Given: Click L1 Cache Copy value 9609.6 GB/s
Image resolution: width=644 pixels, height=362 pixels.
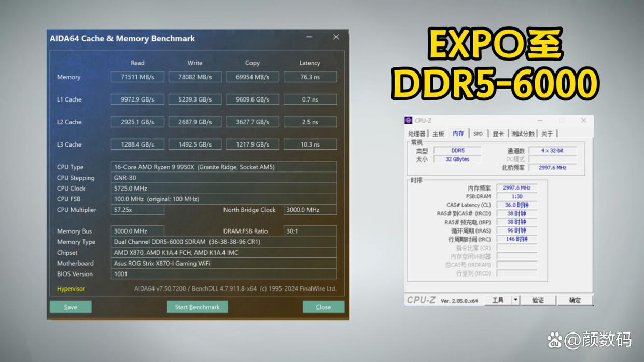Looking at the screenshot, I should [253, 99].
